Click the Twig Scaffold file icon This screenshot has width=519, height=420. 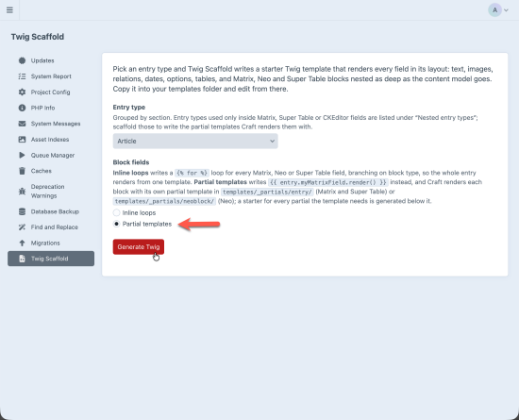(23, 259)
